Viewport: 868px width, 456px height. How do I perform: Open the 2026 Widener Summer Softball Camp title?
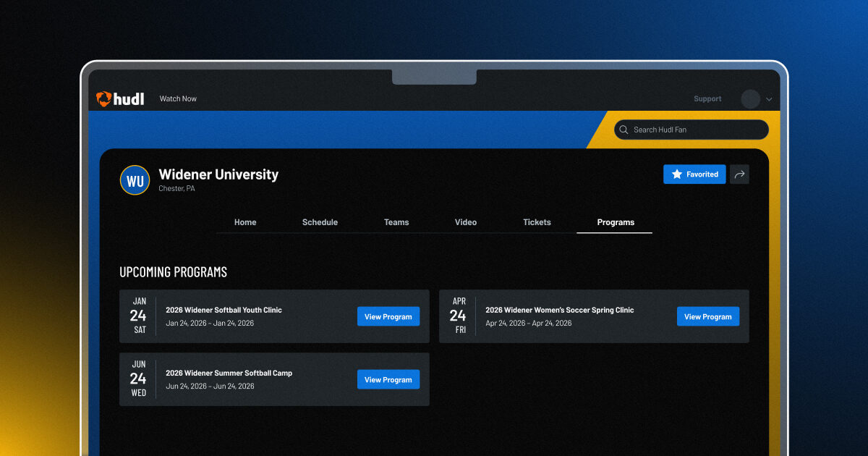pyautogui.click(x=229, y=373)
